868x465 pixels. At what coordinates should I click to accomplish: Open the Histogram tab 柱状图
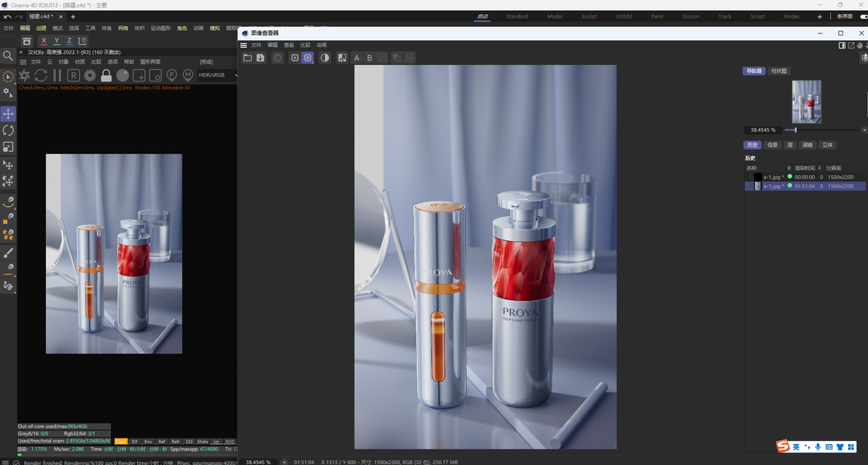pos(779,71)
